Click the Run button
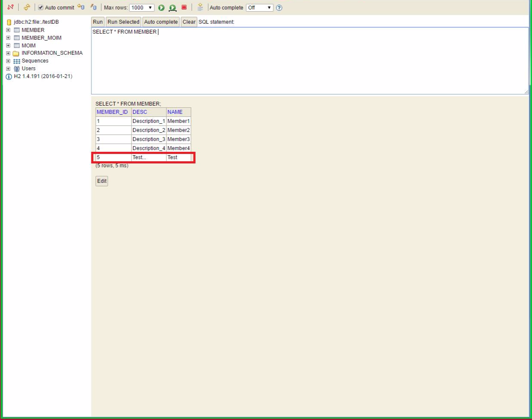Image resolution: width=532 pixels, height=420 pixels. [98, 22]
